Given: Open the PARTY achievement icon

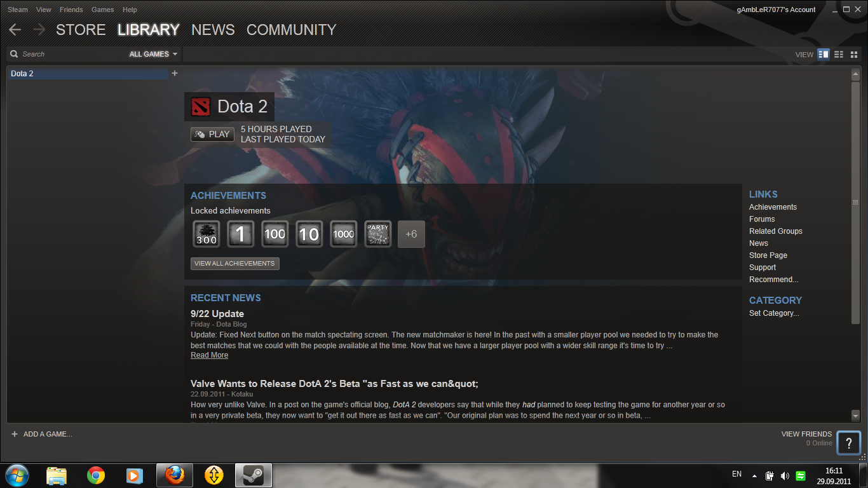Looking at the screenshot, I should pos(378,234).
